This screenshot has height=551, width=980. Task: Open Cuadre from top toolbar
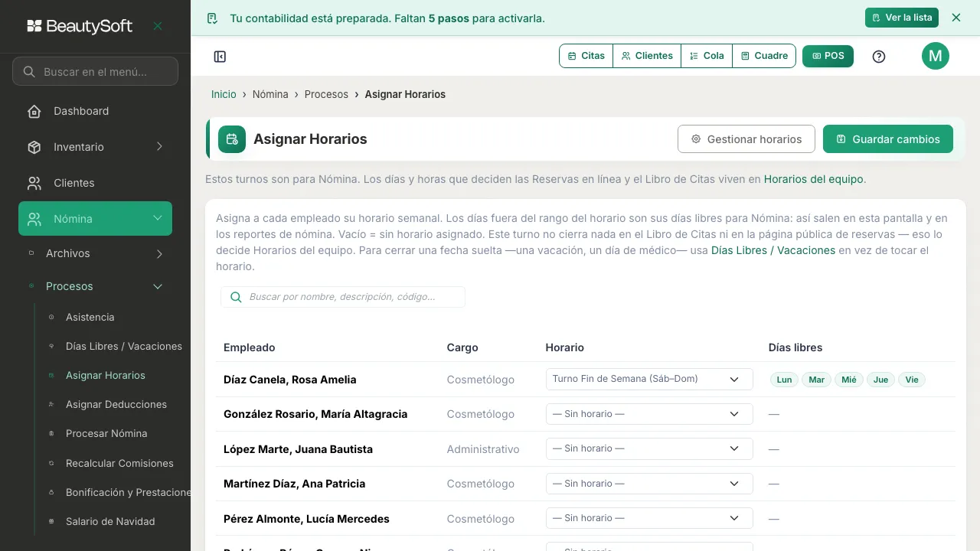tap(764, 56)
